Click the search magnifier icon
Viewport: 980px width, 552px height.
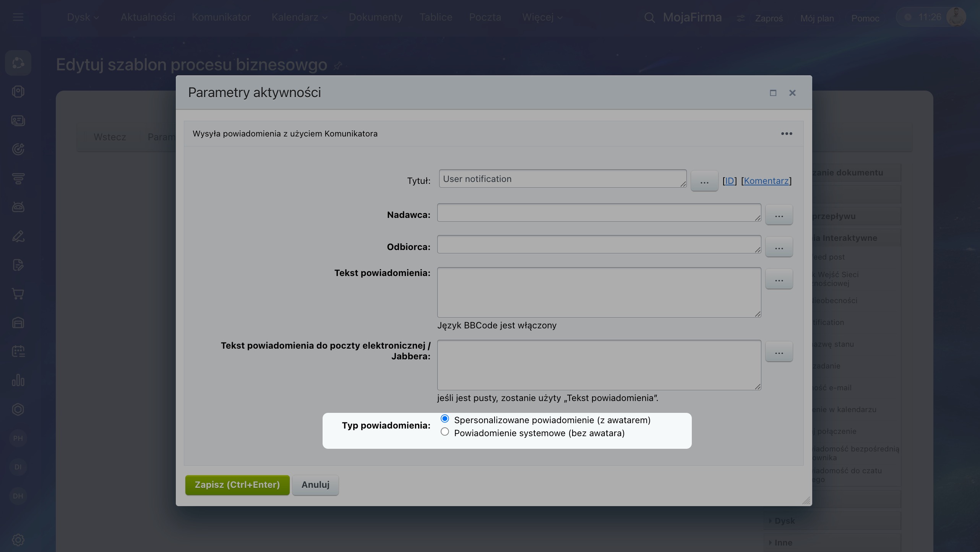point(649,18)
